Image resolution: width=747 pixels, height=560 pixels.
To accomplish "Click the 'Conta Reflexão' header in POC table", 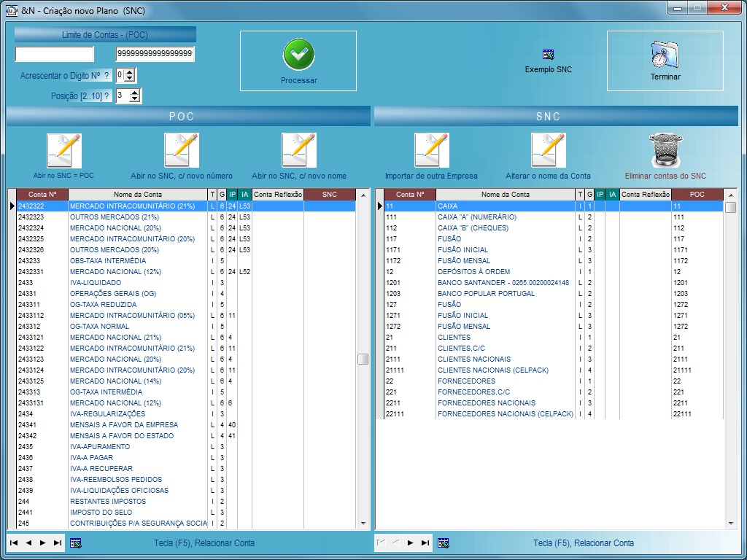I will pyautogui.click(x=278, y=194).
